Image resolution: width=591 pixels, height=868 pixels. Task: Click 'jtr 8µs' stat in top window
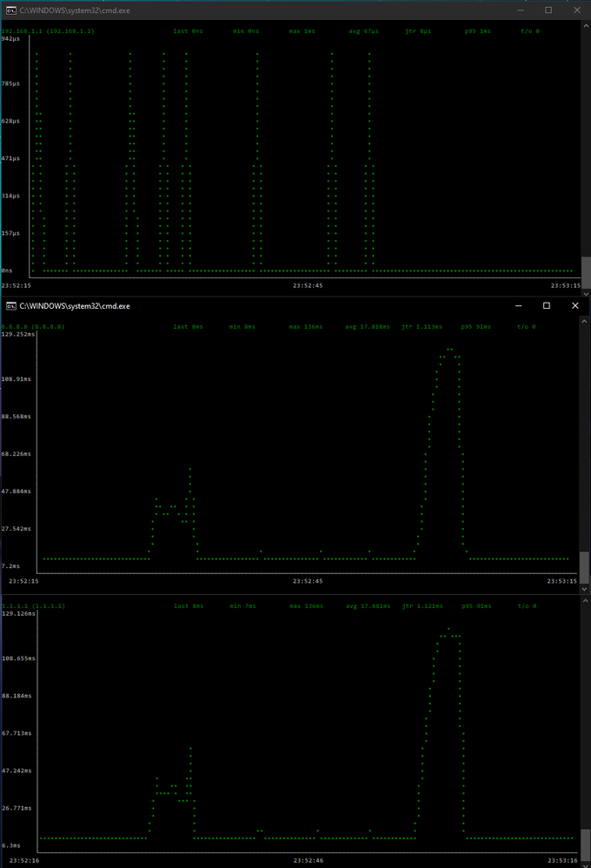[418, 31]
